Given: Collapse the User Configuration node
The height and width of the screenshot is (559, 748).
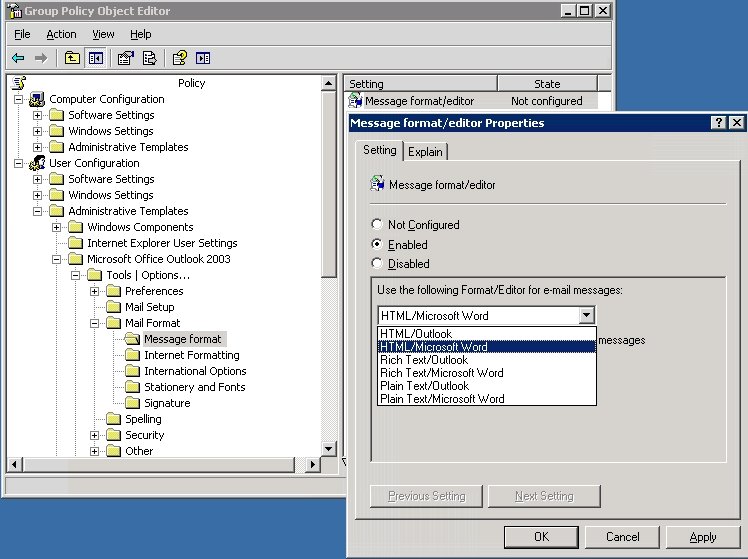Looking at the screenshot, I should click(x=18, y=163).
